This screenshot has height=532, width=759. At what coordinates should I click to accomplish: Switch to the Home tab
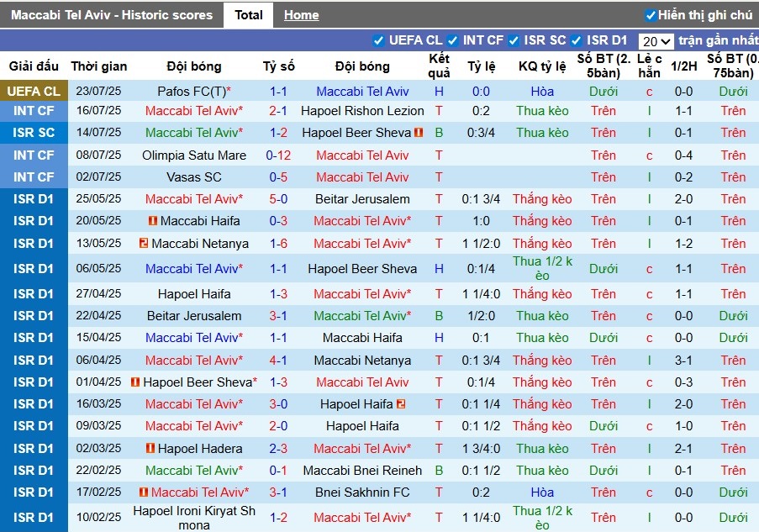301,15
